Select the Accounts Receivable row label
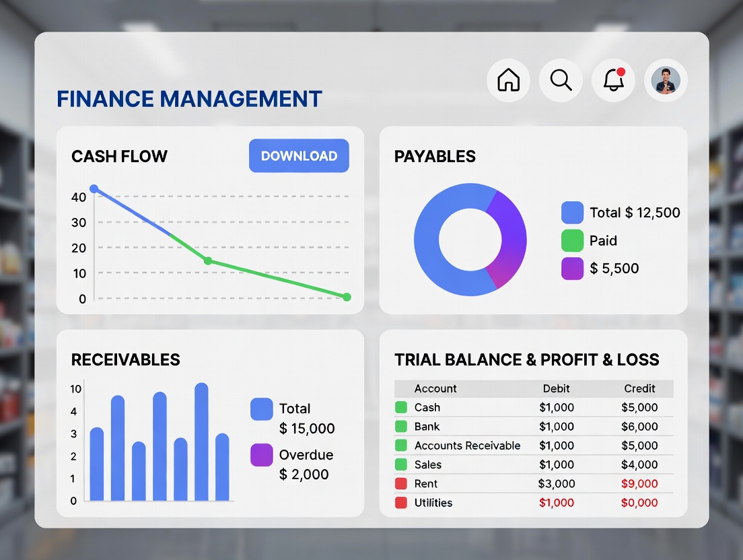This screenshot has width=743, height=560. click(467, 446)
